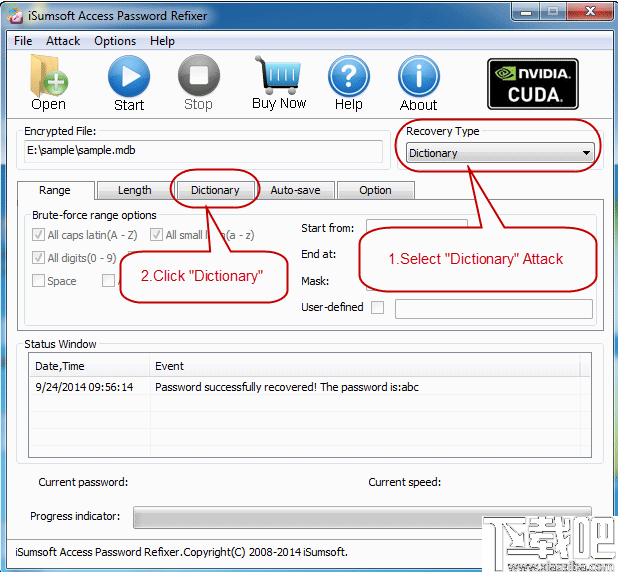This screenshot has width=618, height=572.
Task: Select the 'Password successfully recovered' event text
Action: point(287,387)
